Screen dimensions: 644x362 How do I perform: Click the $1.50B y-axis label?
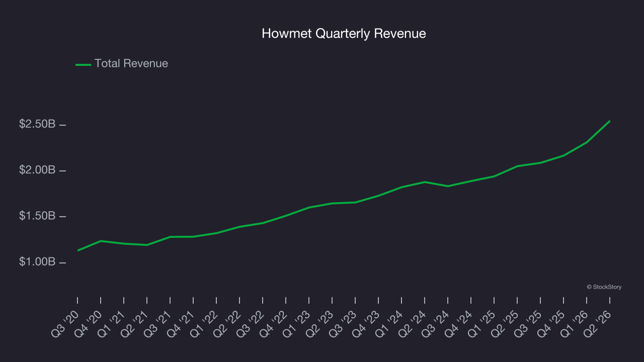37,216
